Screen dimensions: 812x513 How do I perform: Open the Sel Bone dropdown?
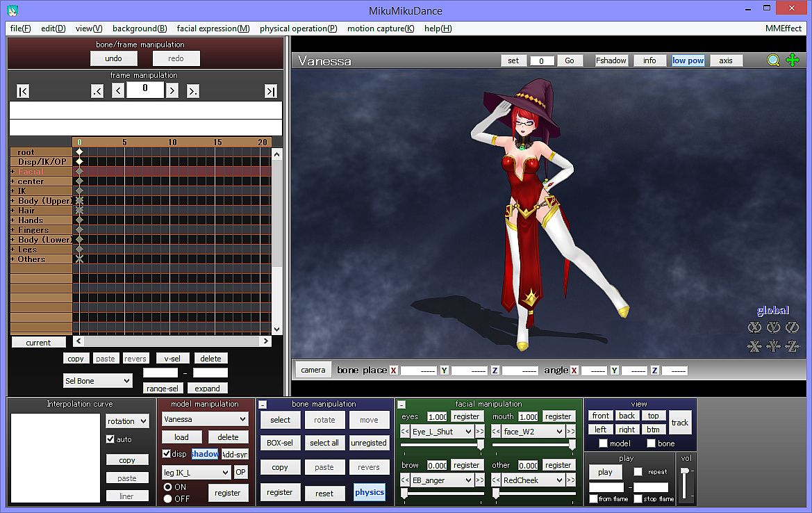point(97,381)
